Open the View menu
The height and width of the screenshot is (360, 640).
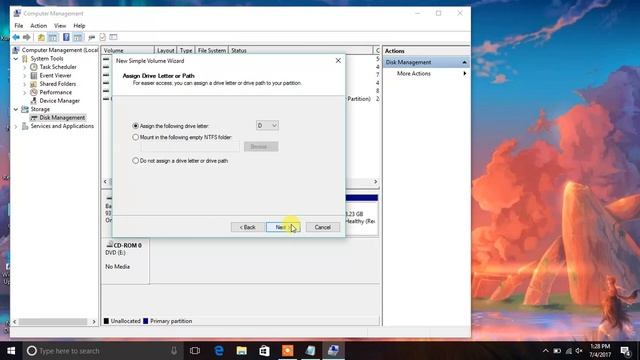click(60, 25)
